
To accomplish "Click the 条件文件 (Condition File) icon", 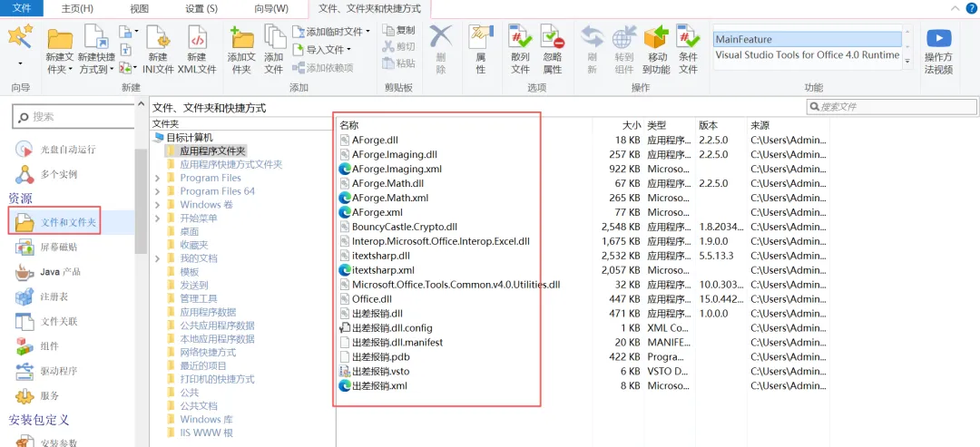I will 688,37.
